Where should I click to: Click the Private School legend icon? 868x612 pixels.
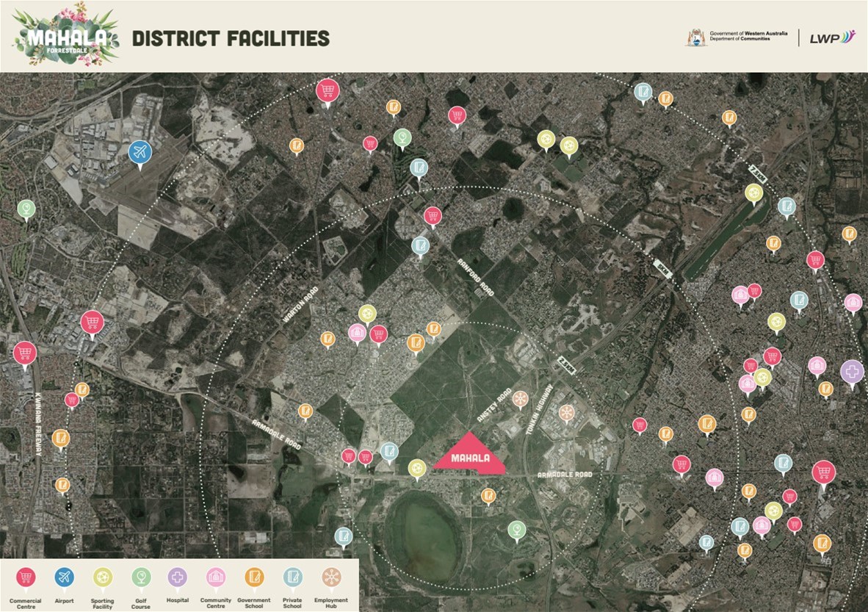292,577
